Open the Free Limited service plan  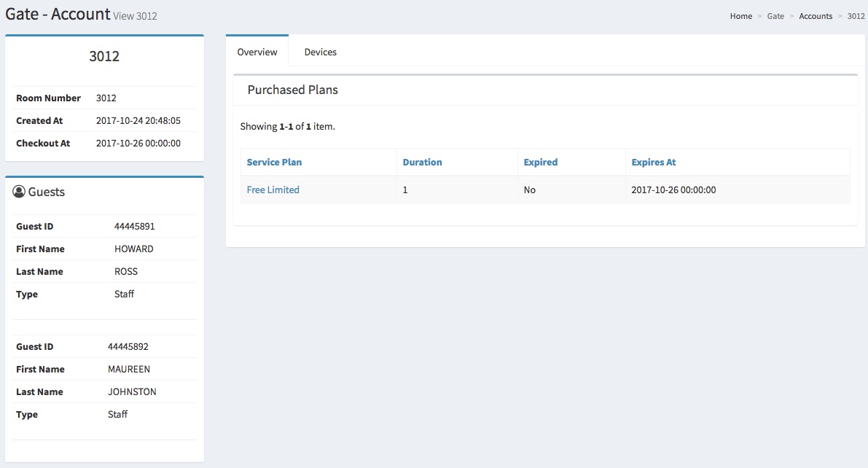pos(273,190)
